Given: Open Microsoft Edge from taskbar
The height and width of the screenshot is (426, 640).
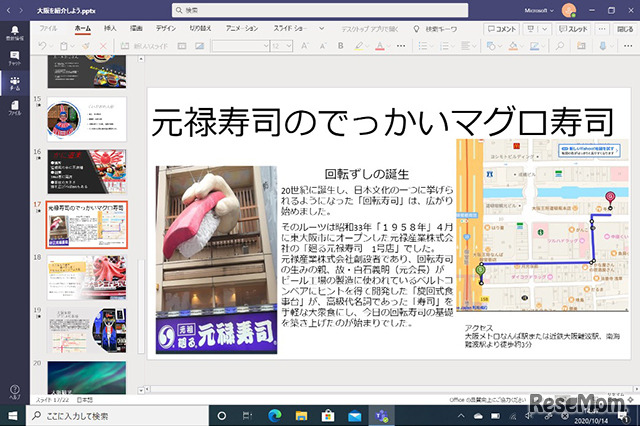Looking at the screenshot, I should [x=275, y=416].
